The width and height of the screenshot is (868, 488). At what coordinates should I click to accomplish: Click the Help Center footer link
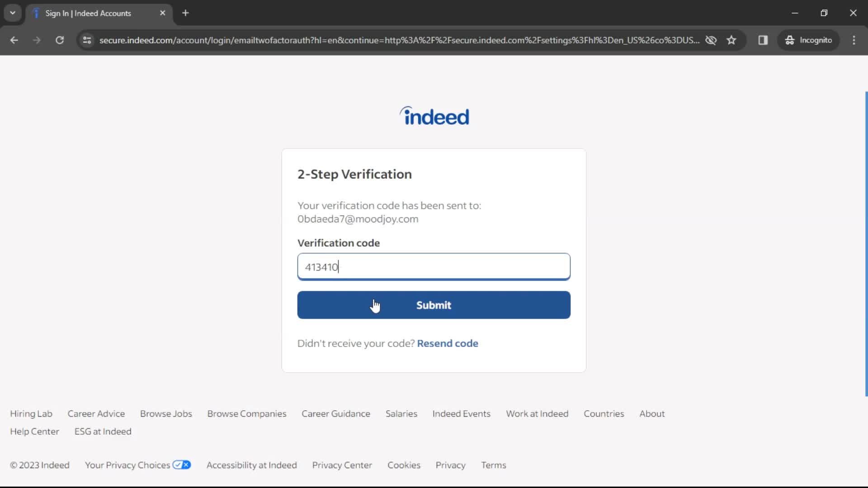pos(34,432)
